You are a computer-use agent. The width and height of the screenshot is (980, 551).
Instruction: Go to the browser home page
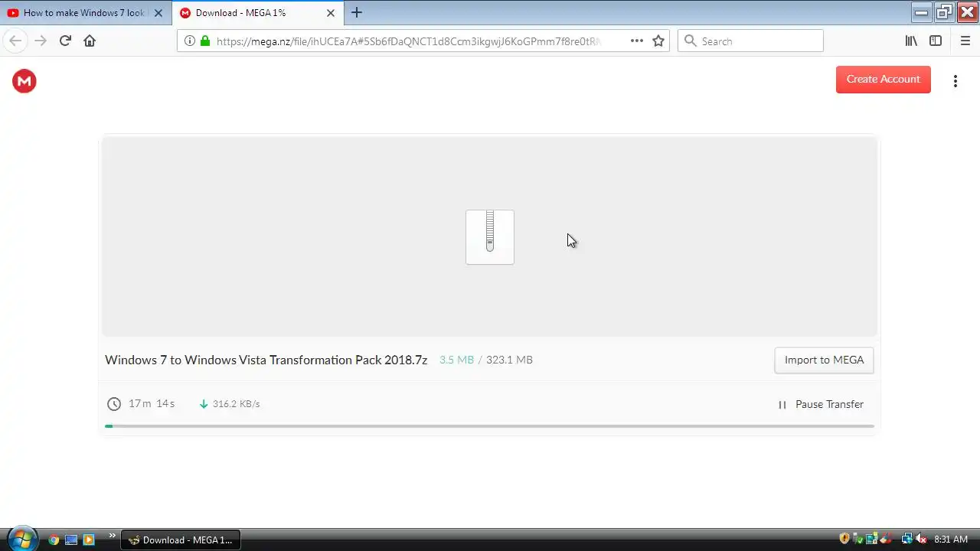pyautogui.click(x=90, y=41)
